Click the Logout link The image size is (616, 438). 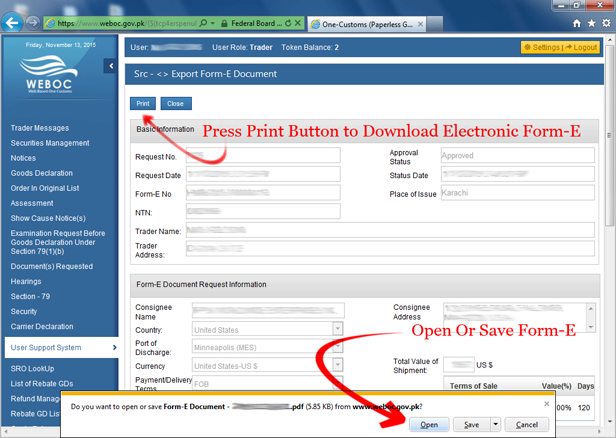coord(582,48)
